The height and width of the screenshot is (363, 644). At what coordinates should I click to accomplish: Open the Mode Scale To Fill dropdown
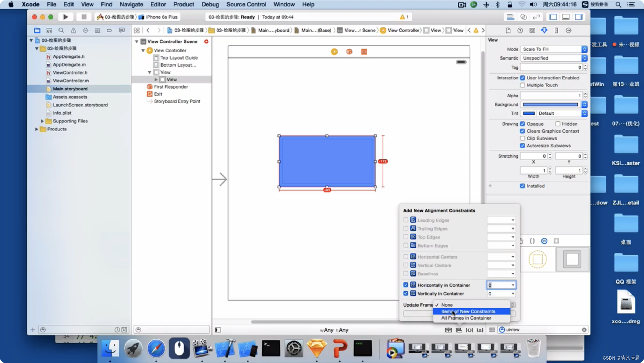point(553,49)
